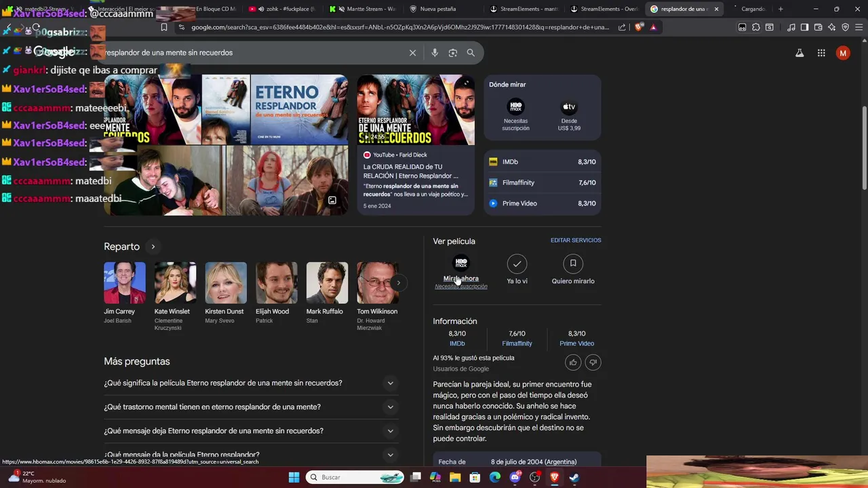Clear the Google search box text

pos(412,53)
